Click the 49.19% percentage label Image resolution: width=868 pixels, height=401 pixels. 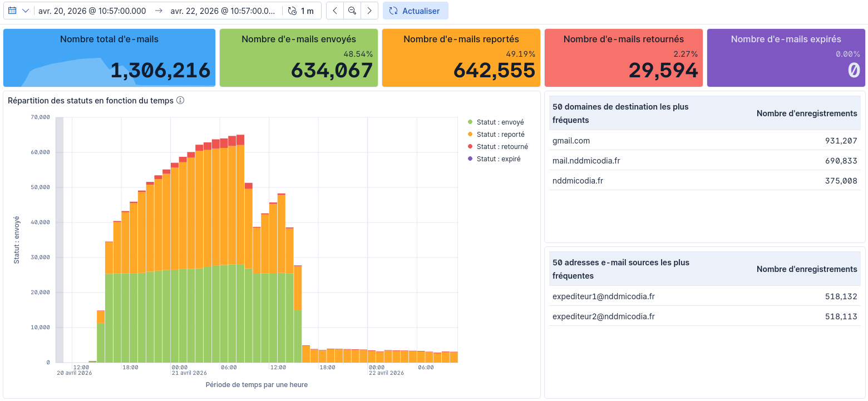(520, 54)
